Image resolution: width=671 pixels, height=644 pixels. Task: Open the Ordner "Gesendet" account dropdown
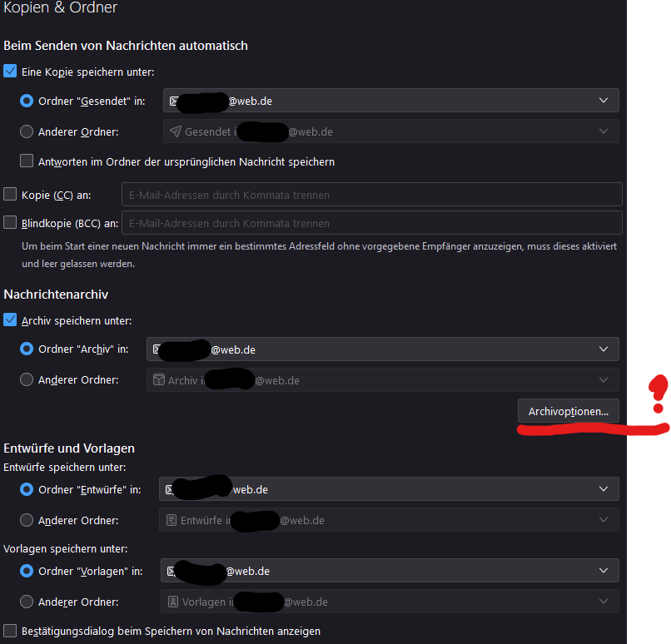(x=391, y=101)
